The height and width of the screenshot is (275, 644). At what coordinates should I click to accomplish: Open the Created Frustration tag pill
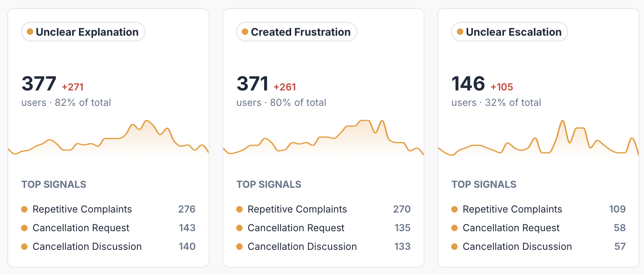[296, 32]
